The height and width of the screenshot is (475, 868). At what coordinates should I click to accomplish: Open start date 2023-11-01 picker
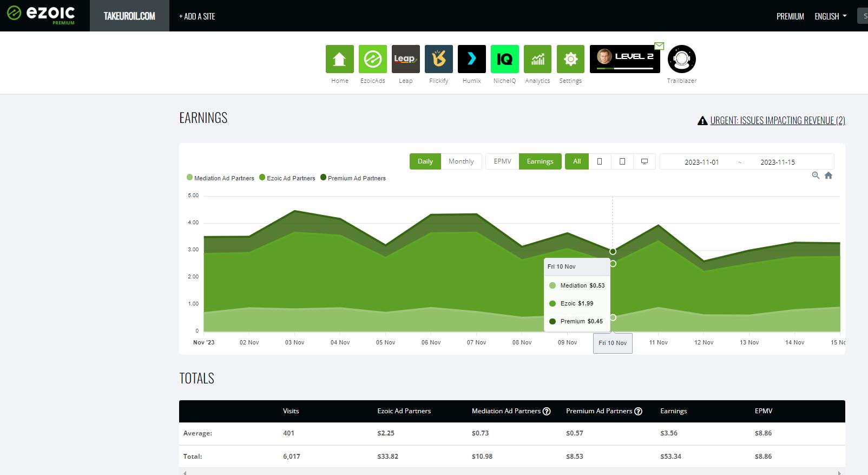(x=702, y=162)
